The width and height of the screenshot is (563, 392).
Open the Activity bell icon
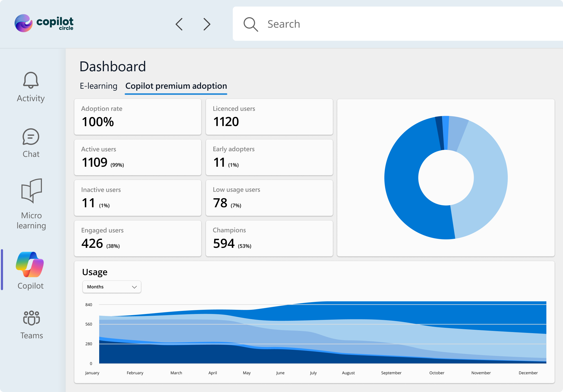pos(31,80)
